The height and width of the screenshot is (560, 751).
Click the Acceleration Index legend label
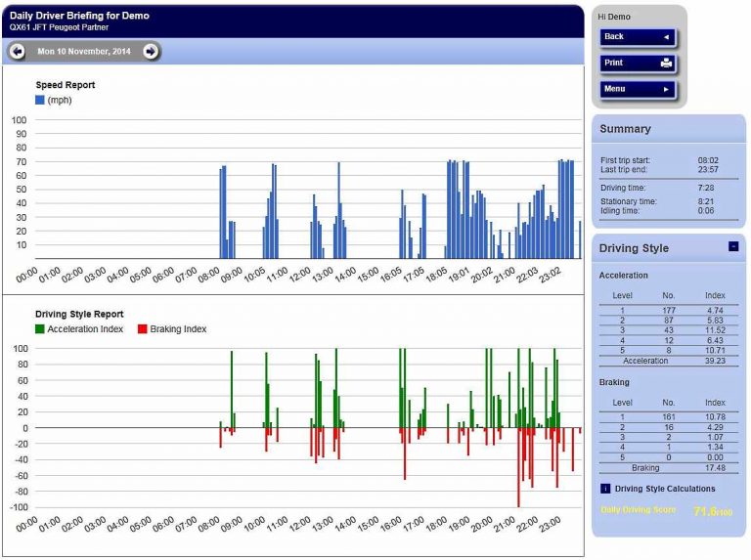click(85, 328)
